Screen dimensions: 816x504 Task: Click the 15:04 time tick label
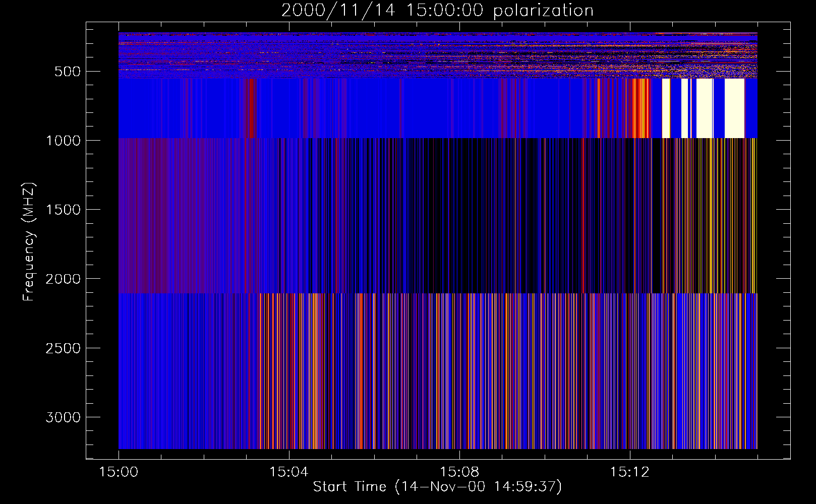(x=289, y=472)
